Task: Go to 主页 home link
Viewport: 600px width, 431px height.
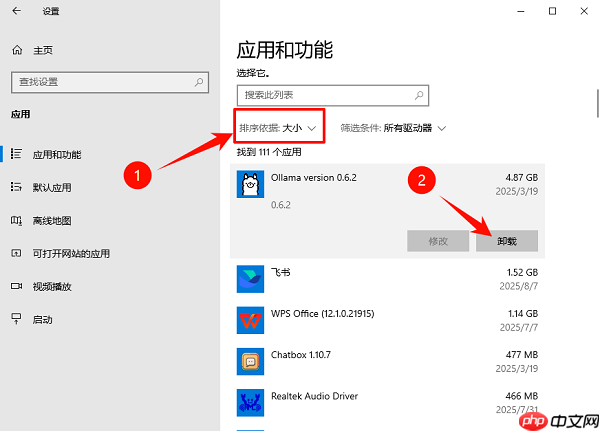Action: click(x=43, y=50)
